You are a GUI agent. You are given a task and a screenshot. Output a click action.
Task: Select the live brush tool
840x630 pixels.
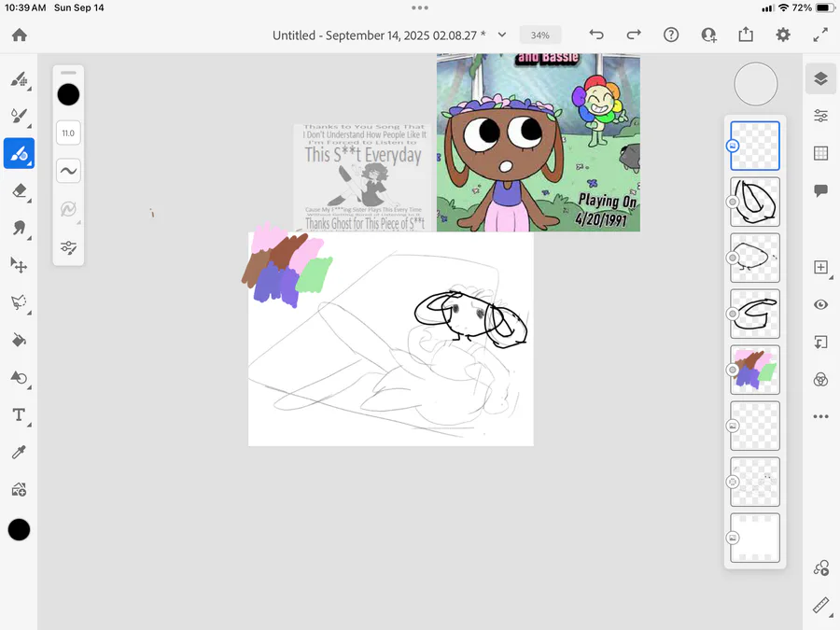pos(20,116)
